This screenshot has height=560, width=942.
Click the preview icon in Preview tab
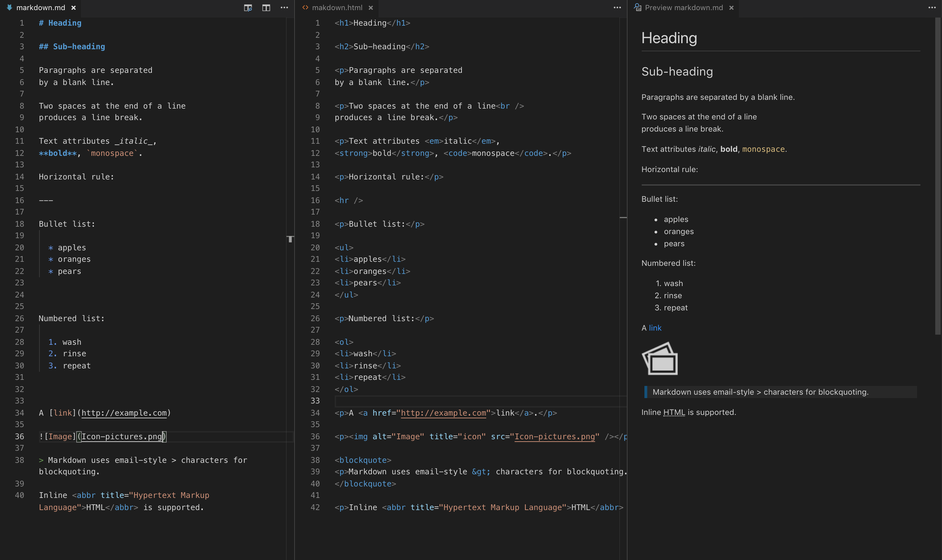637,7
